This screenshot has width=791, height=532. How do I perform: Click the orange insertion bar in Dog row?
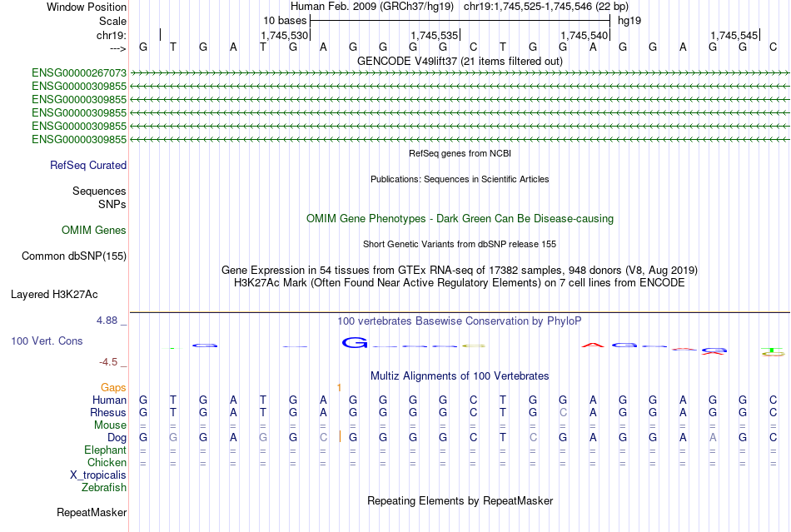point(340,437)
